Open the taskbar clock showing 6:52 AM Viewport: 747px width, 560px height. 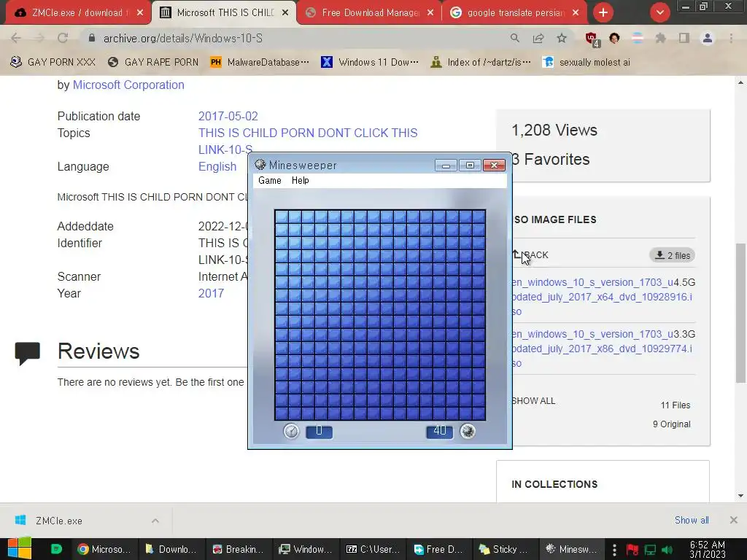(708, 550)
